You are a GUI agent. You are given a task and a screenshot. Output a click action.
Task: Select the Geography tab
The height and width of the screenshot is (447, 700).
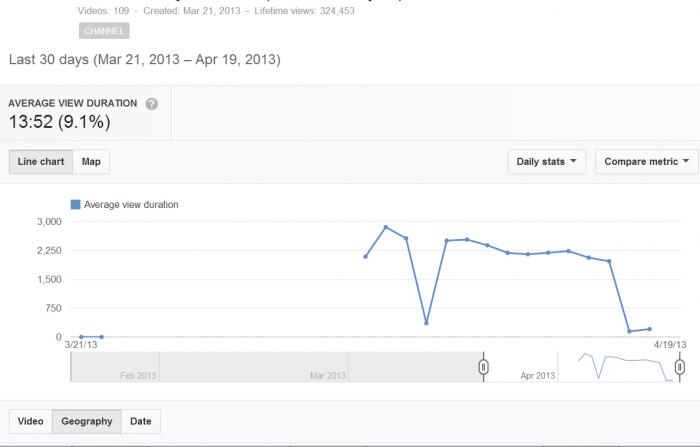87,421
